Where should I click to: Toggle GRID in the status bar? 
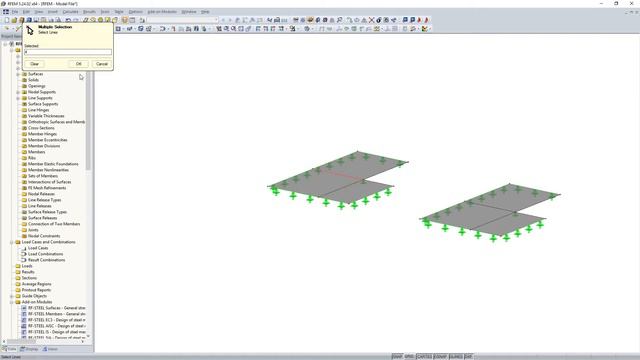point(409,356)
